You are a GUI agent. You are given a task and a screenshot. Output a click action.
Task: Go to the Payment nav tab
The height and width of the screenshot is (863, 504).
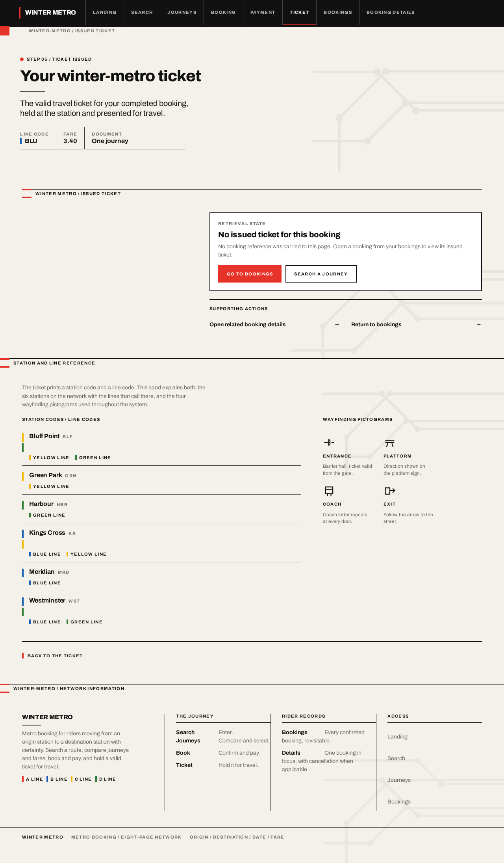pos(263,12)
